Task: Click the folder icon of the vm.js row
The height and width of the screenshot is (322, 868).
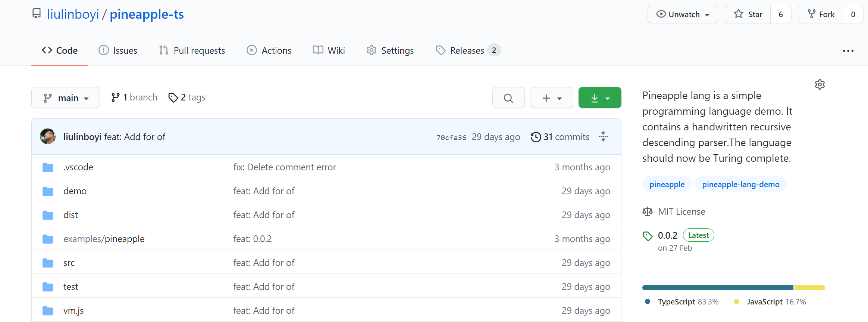Action: 48,311
